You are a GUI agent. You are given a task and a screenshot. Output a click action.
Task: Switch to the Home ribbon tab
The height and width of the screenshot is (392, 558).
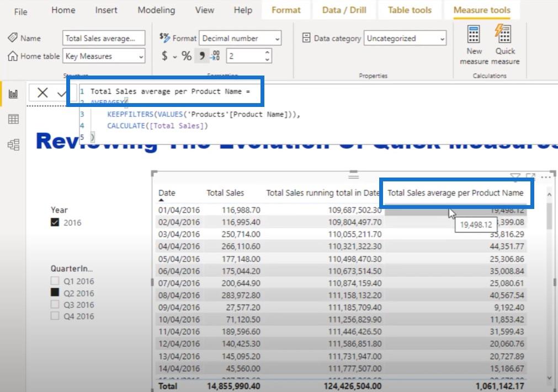coord(63,10)
